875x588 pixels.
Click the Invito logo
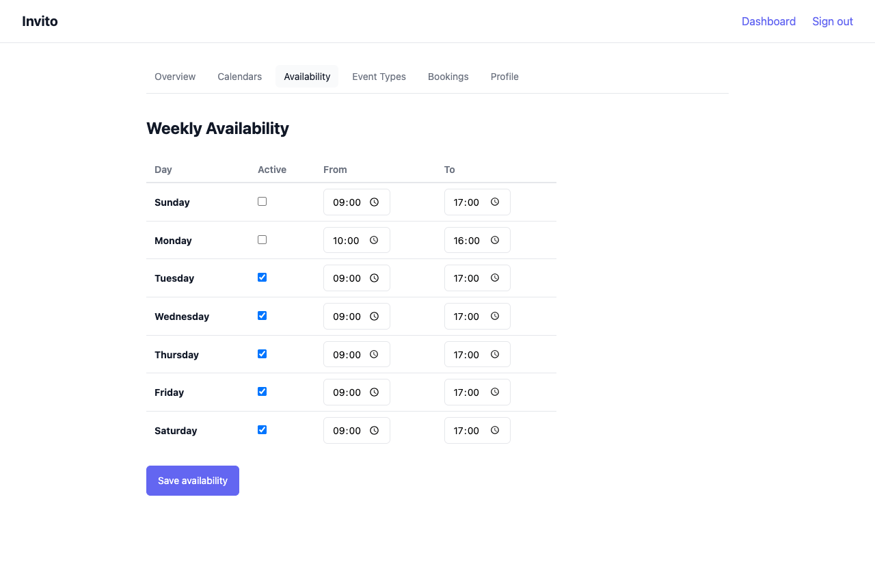[x=40, y=21]
